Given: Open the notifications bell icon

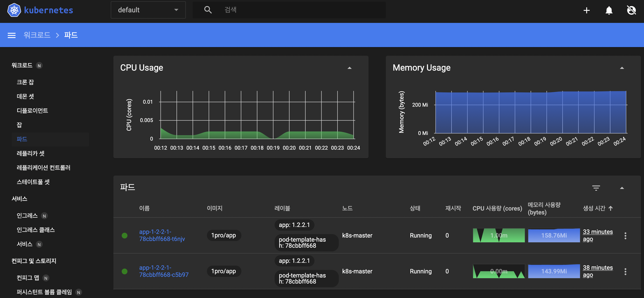Looking at the screenshot, I should tap(609, 10).
